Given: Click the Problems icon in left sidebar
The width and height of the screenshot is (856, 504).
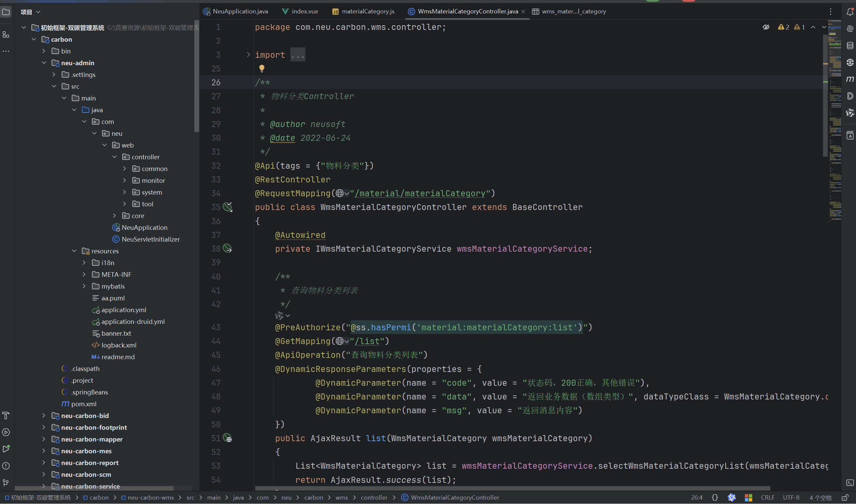Looking at the screenshot, I should pyautogui.click(x=6, y=466).
